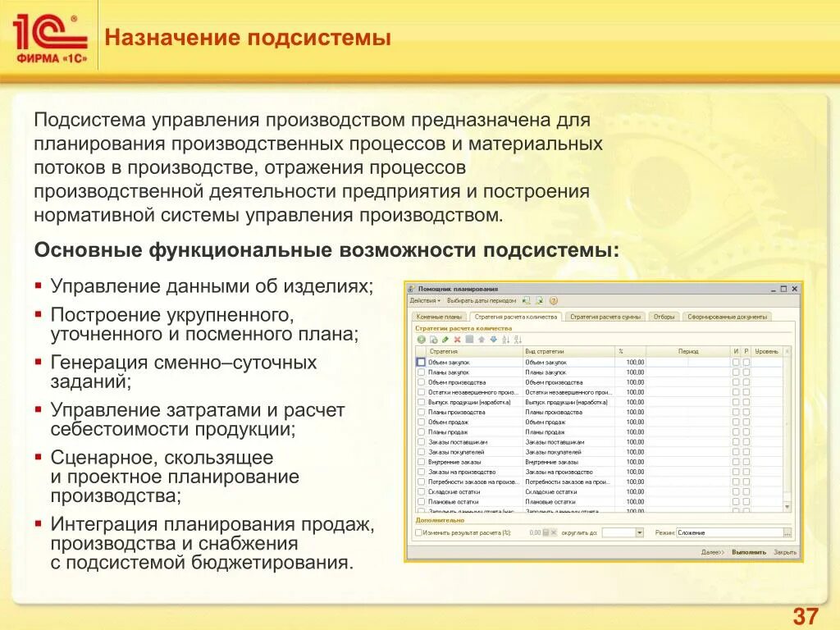Go to the 'Отборы' tab
This screenshot has width=840, height=630.
(664, 317)
